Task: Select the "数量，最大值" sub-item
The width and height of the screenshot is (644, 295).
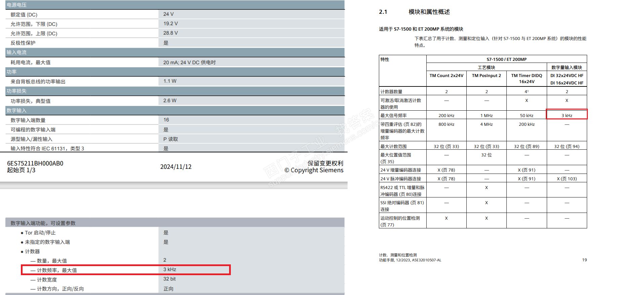Action: 52,261
